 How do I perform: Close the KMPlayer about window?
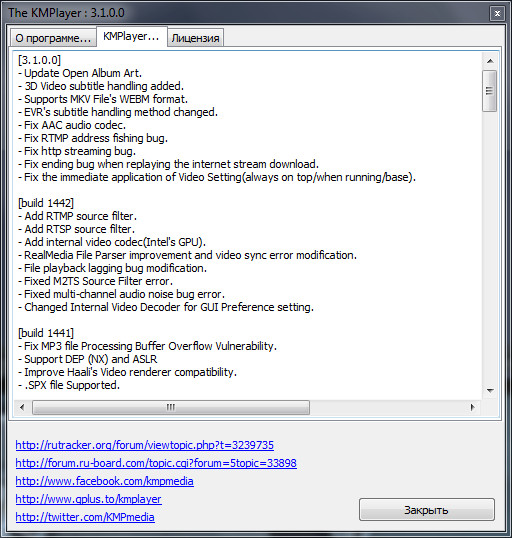tap(497, 13)
